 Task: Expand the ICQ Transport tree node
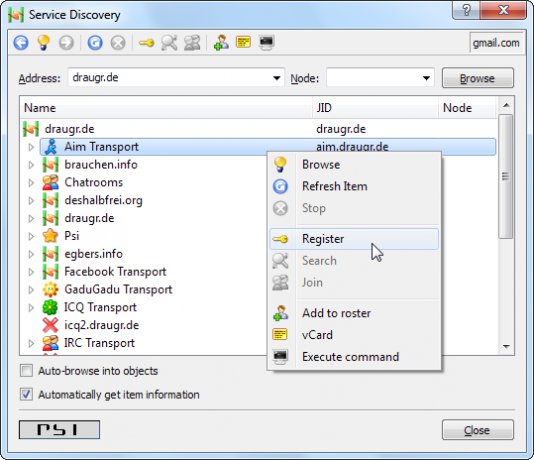click(x=31, y=307)
